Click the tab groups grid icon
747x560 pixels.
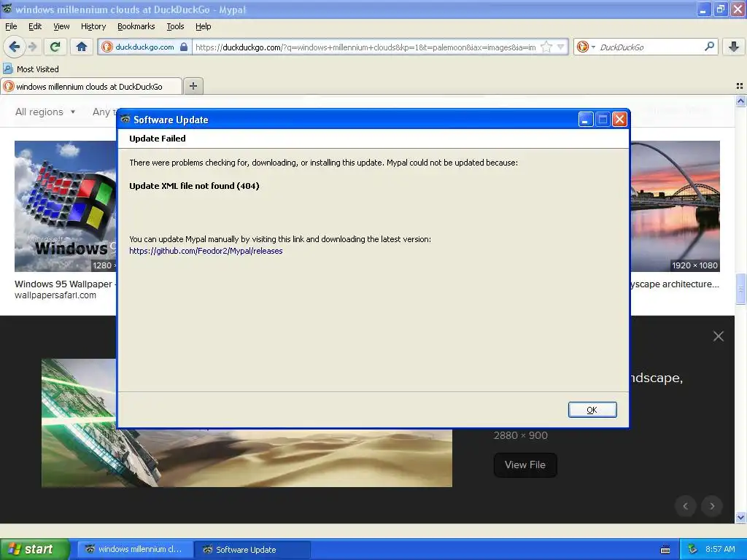[740, 86]
